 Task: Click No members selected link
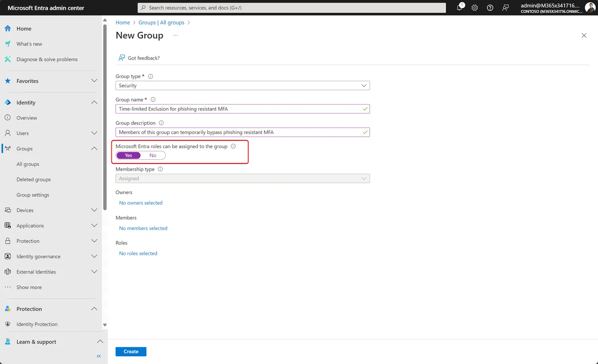[143, 228]
